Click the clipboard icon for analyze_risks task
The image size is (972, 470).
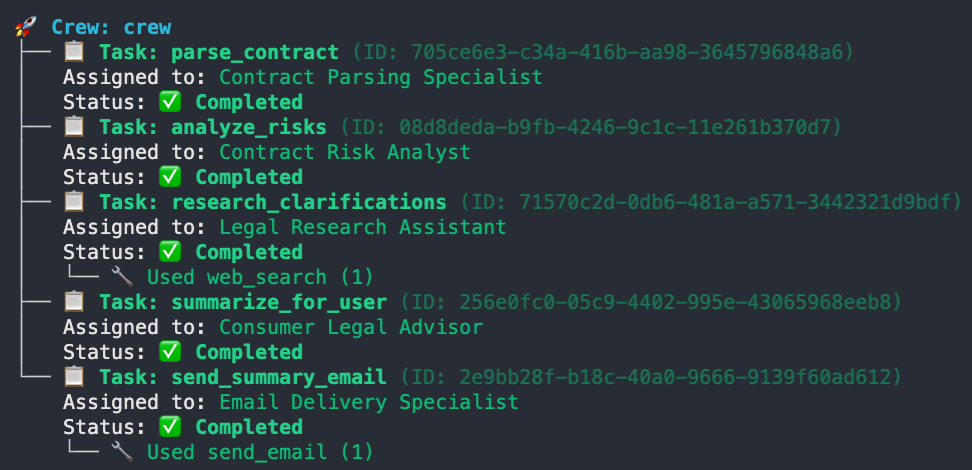point(73,127)
